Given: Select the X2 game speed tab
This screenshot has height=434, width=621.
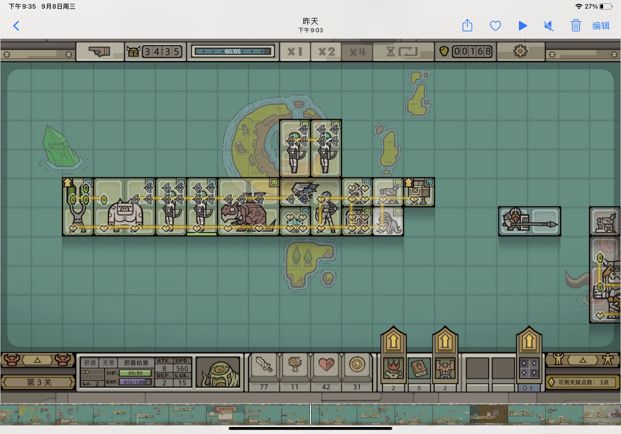Looking at the screenshot, I should (x=326, y=51).
